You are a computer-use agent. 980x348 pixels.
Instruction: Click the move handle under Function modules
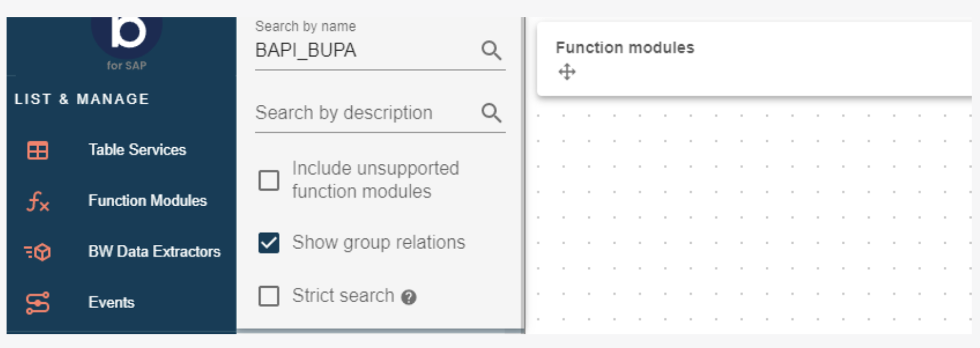coord(567,72)
